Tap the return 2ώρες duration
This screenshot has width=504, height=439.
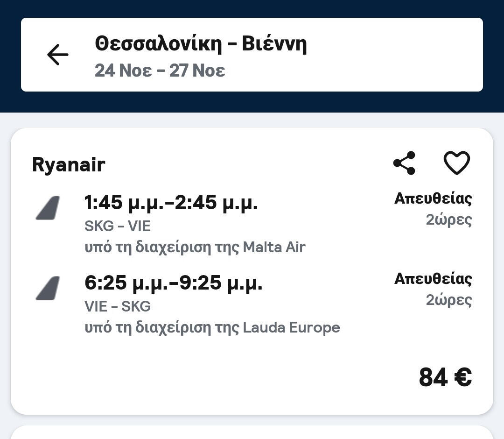(448, 300)
